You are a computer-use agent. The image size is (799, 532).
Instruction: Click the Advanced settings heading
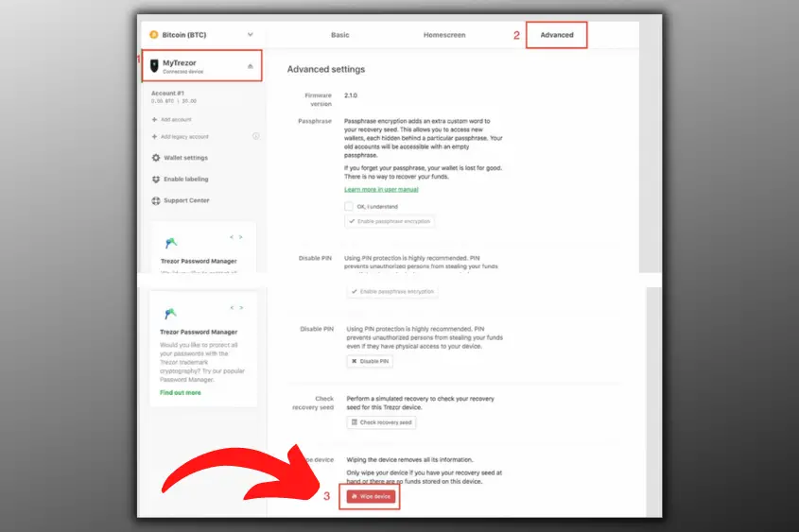click(x=326, y=69)
